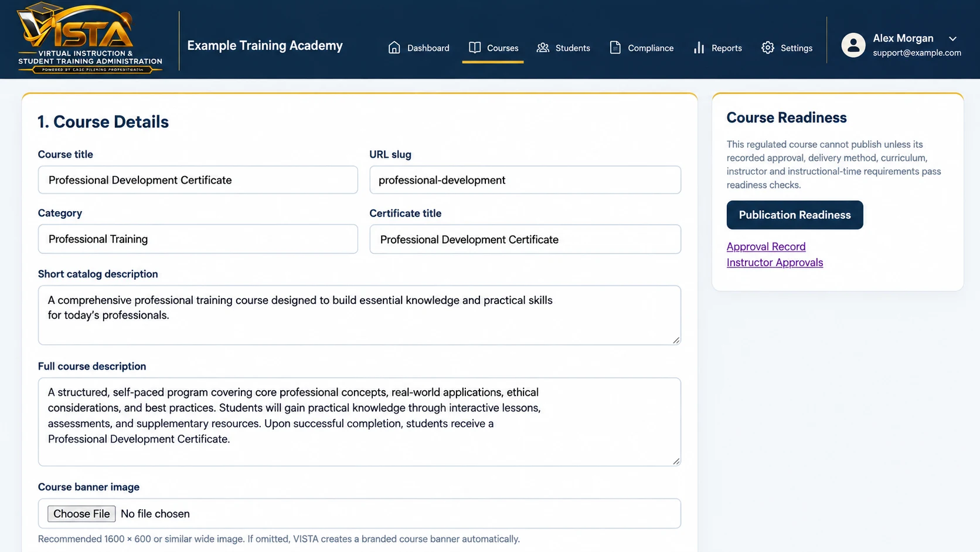Focus the URL slug field
Image resolution: width=980 pixels, height=552 pixels.
pos(525,180)
